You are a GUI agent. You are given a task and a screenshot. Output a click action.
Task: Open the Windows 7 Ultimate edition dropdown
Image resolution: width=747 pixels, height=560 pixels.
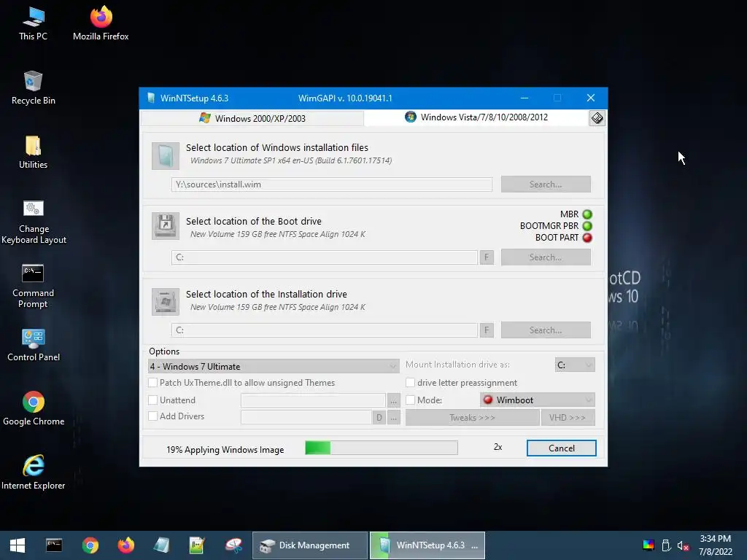[274, 366]
